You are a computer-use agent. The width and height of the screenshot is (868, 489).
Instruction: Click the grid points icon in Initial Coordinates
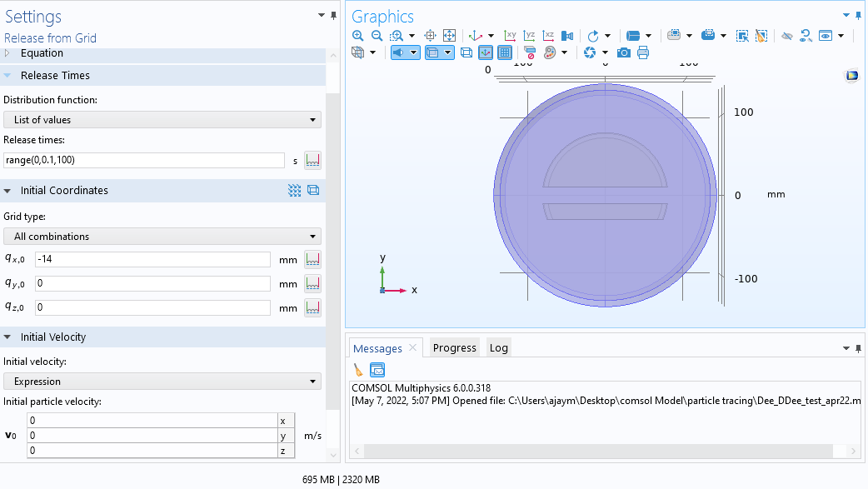(x=294, y=191)
